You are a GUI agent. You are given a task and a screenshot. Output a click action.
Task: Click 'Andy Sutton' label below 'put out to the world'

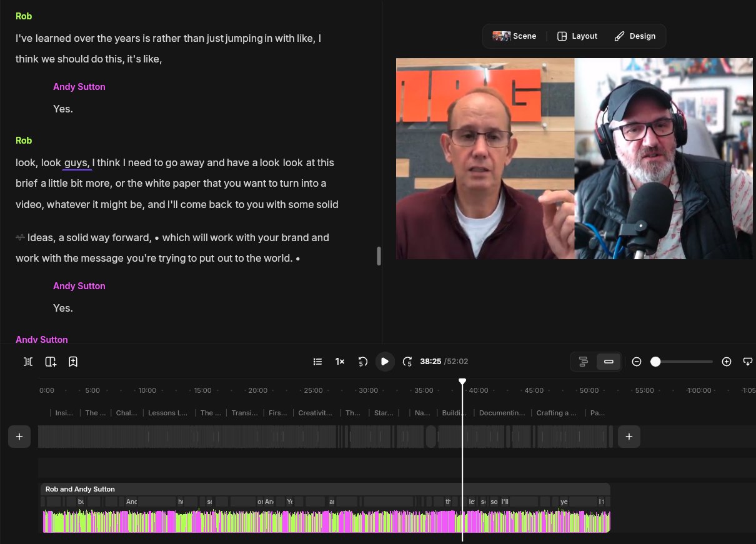click(79, 286)
